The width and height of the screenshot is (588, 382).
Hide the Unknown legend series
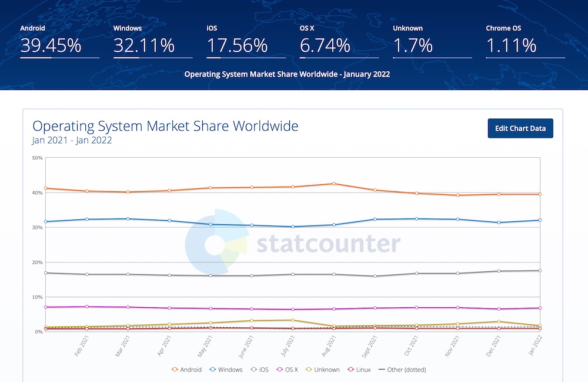click(x=323, y=370)
